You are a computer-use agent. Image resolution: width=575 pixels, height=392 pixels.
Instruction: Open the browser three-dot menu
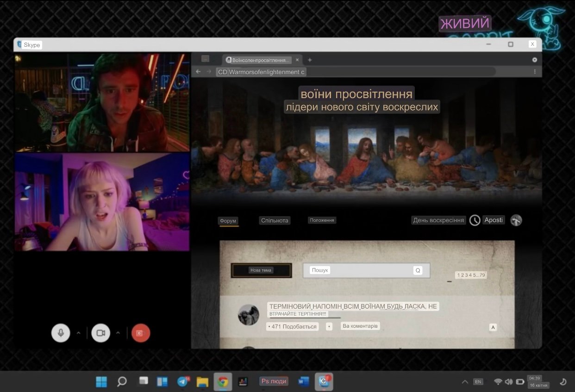[535, 72]
